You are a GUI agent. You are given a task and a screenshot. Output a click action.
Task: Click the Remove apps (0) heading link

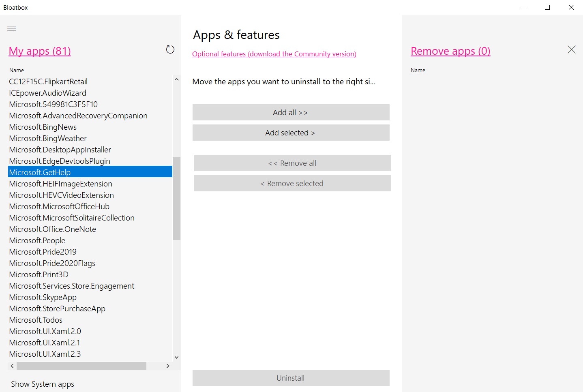(x=450, y=51)
